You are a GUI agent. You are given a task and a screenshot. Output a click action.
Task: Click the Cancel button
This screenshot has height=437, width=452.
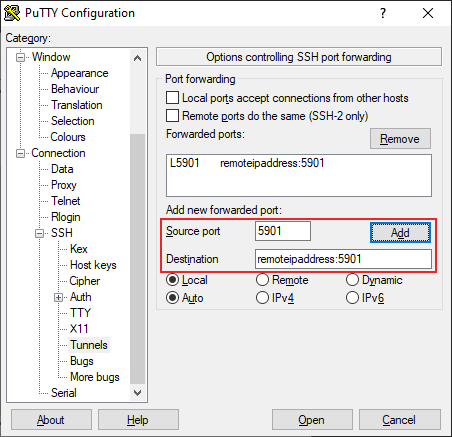point(399,420)
